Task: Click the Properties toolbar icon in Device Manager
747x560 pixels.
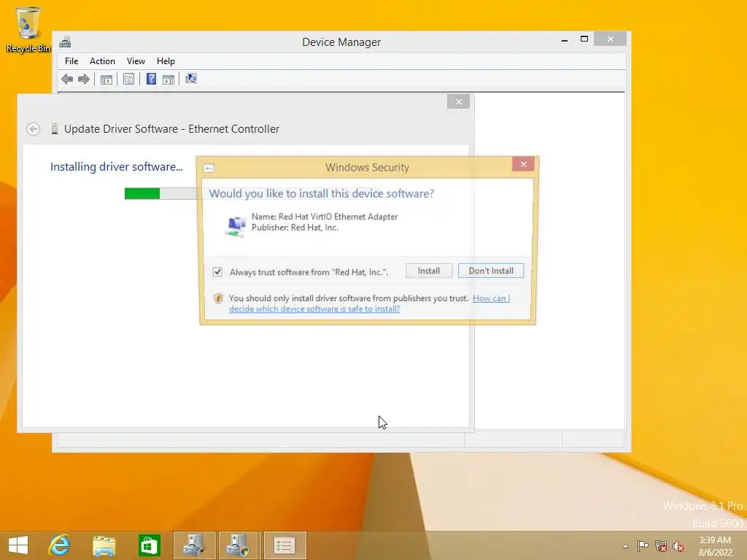Action: coord(128,79)
